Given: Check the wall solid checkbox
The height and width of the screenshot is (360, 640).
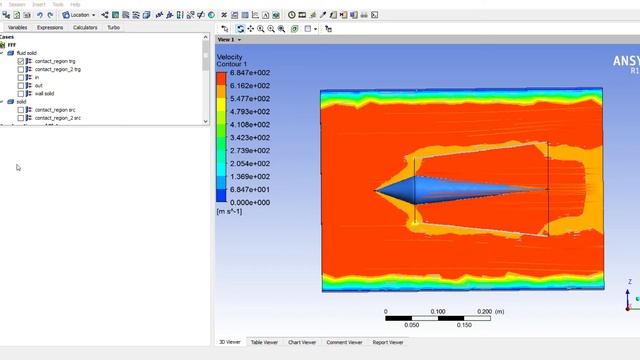Looking at the screenshot, I should (21, 94).
